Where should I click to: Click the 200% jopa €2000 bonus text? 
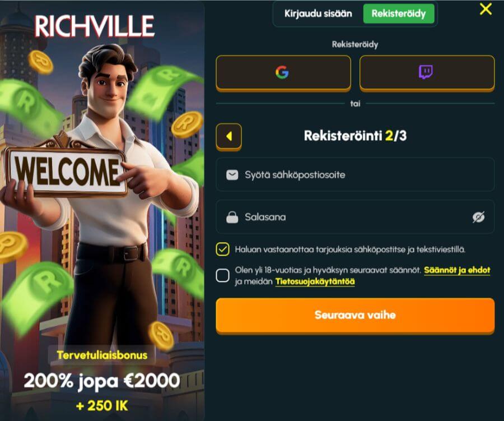(102, 381)
